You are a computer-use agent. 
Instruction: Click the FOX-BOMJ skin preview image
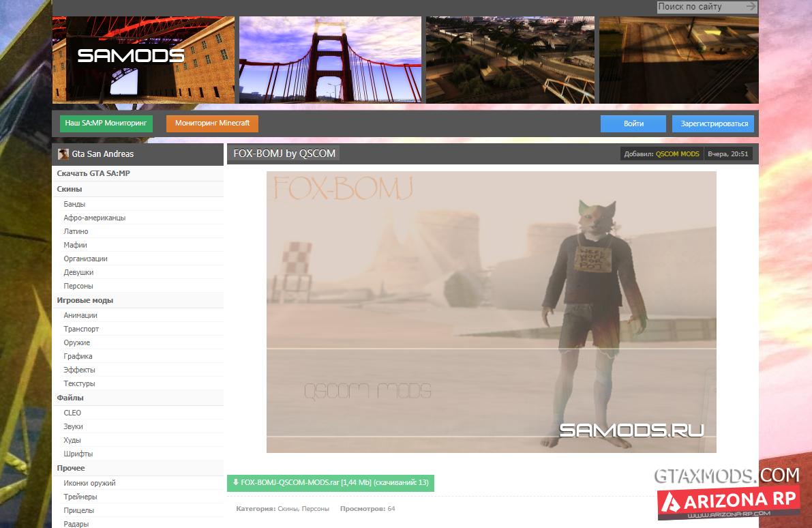coord(491,312)
